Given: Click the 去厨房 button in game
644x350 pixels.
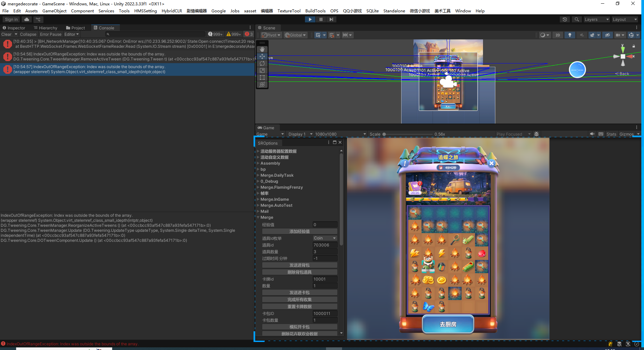Looking at the screenshot, I should (x=448, y=324).
